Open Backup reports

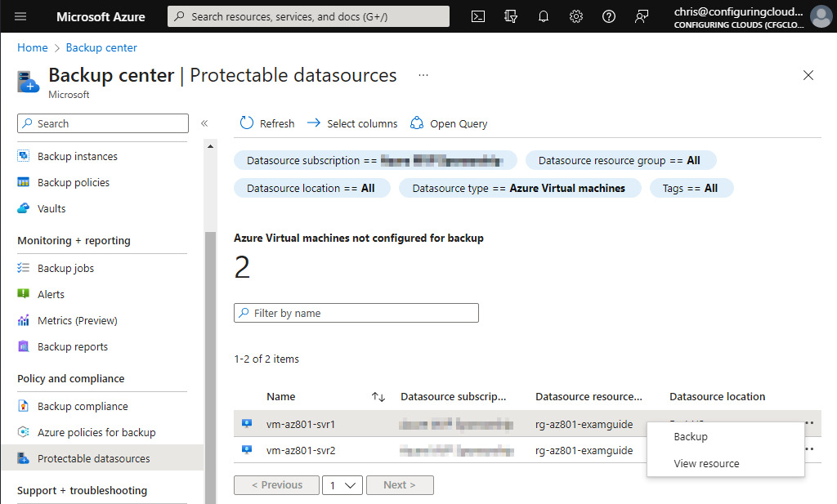[x=73, y=346]
